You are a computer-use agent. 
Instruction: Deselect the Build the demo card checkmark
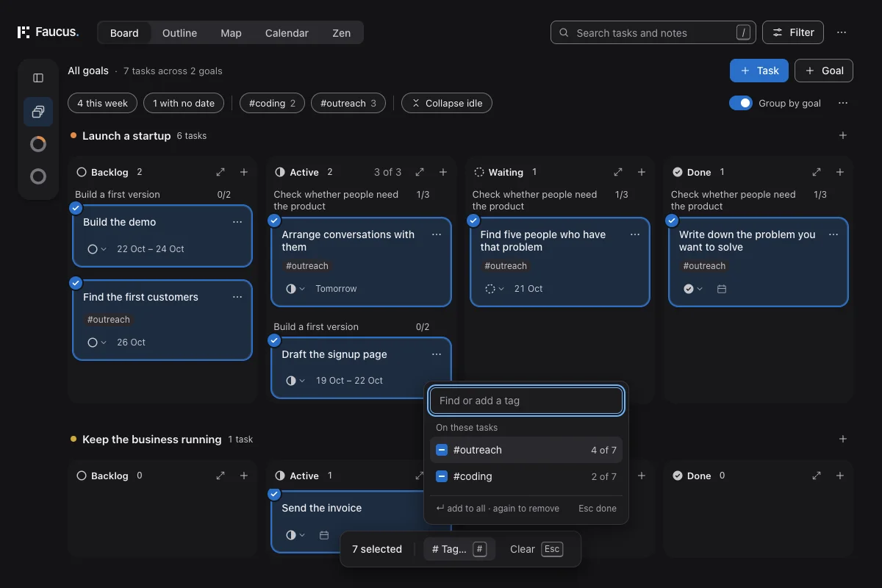pyautogui.click(x=76, y=208)
